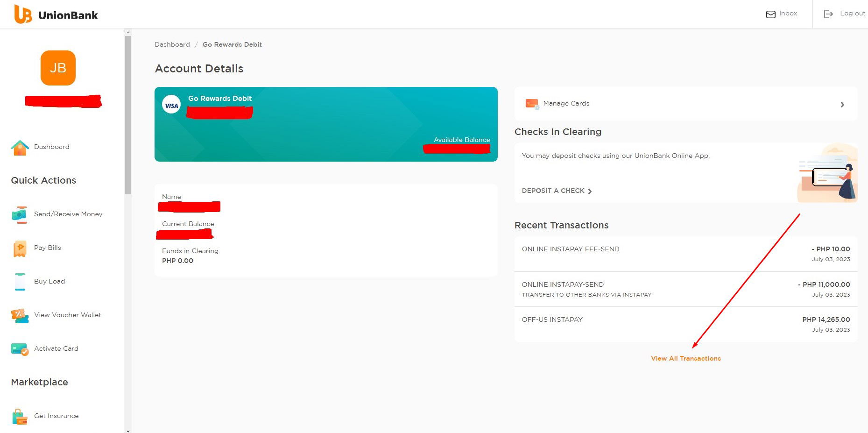Click sidebar scrollbar thumb

(128, 115)
